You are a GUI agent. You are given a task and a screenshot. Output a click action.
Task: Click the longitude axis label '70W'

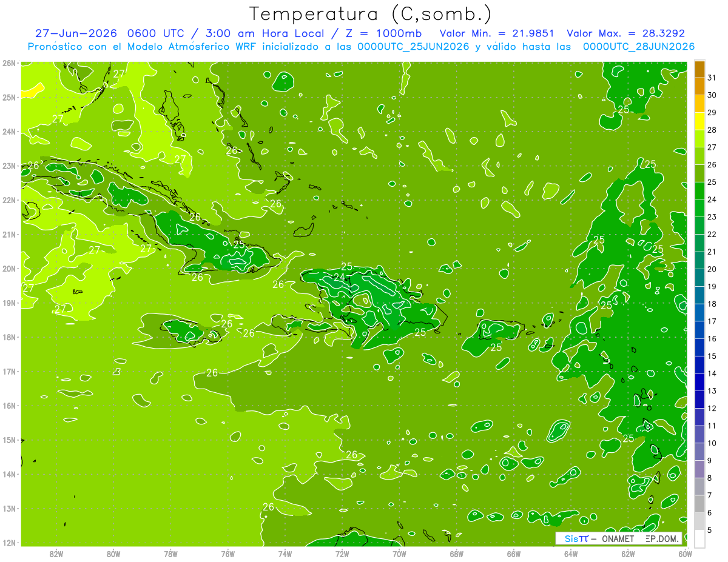pyautogui.click(x=399, y=553)
